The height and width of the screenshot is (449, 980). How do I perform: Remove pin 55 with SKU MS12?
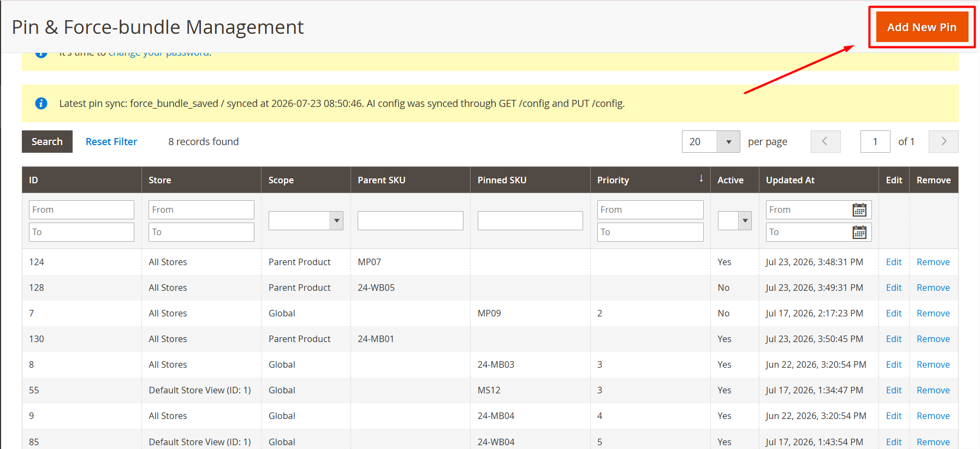tap(933, 391)
